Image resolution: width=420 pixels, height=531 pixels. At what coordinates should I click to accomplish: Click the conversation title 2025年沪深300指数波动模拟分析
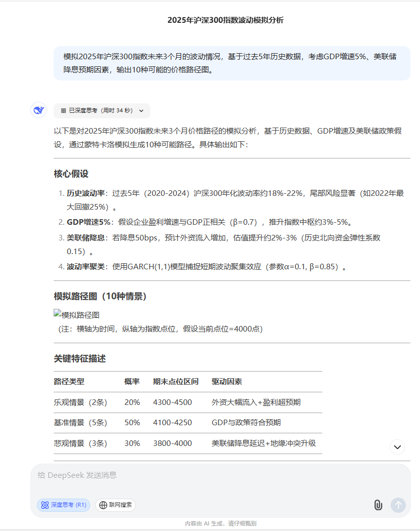[226, 20]
